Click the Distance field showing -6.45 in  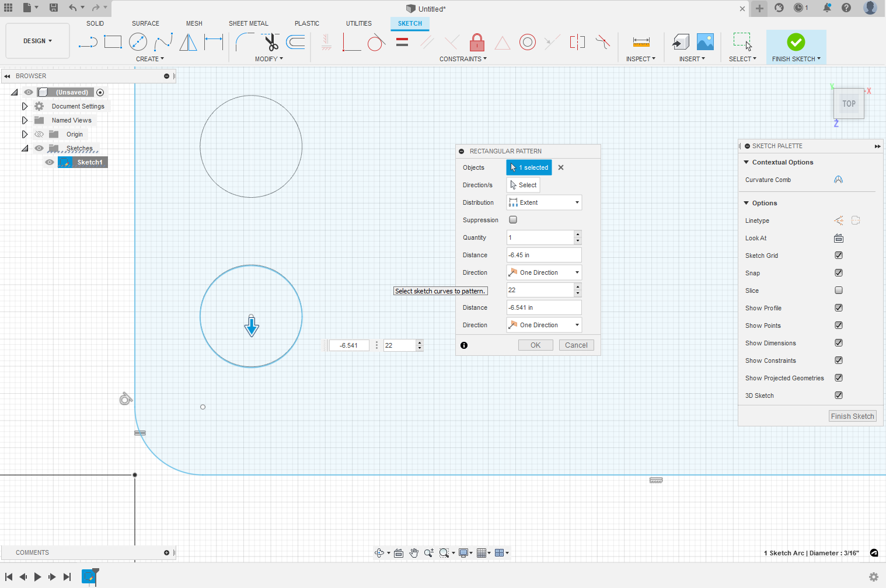click(543, 255)
